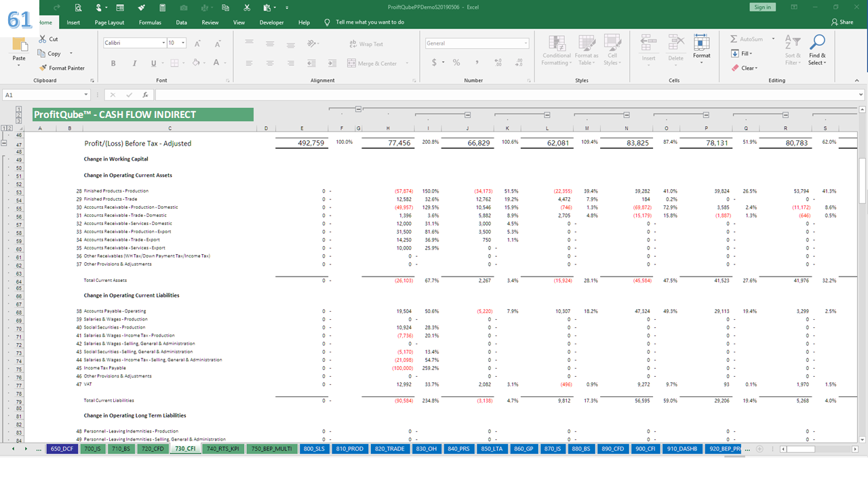This screenshot has width=868, height=488.
Task: Click the Ribbon Display Options icon
Action: click(795, 7)
